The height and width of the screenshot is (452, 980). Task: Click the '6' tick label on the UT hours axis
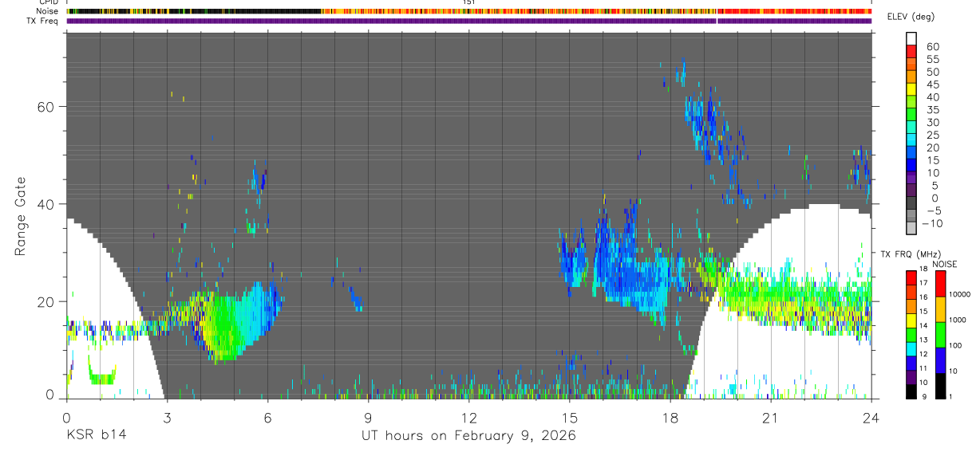pos(267,416)
